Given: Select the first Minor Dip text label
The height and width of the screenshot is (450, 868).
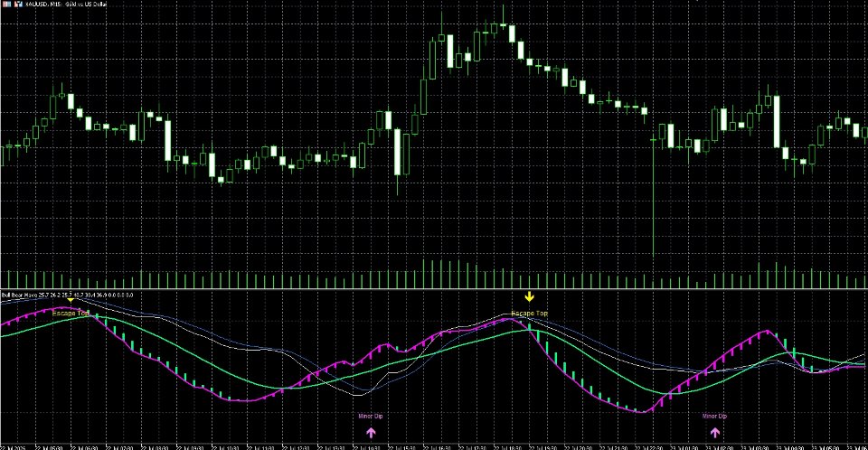Looking at the screenshot, I should click(371, 417).
